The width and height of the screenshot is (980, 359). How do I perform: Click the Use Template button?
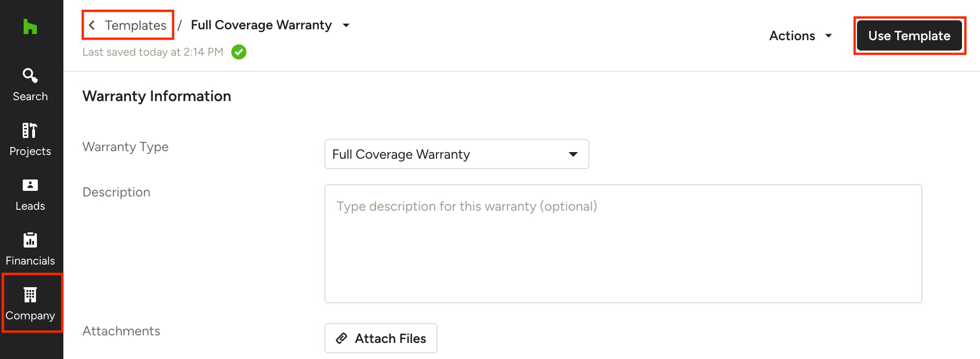(x=909, y=36)
